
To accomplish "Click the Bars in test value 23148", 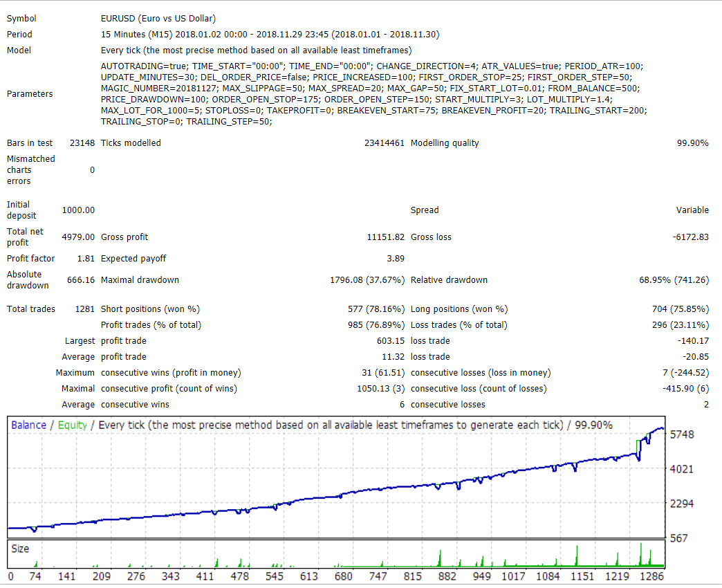I will (x=82, y=143).
